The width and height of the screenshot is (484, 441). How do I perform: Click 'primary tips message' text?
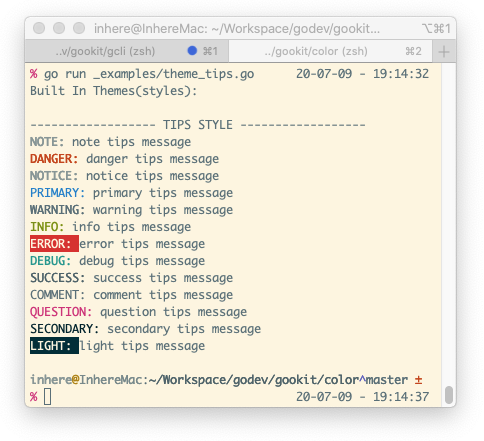(x=163, y=193)
